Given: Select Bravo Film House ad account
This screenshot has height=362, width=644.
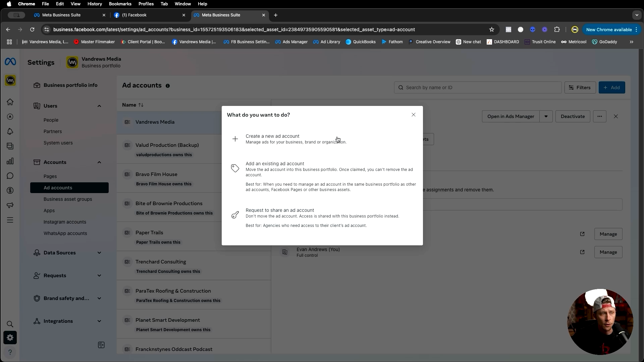Looking at the screenshot, I should pyautogui.click(x=169, y=178).
